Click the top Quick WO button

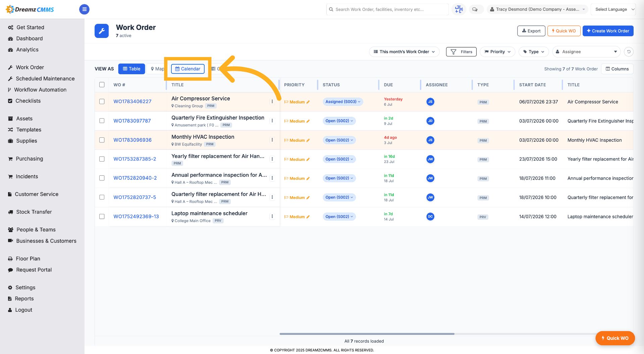[x=564, y=31]
